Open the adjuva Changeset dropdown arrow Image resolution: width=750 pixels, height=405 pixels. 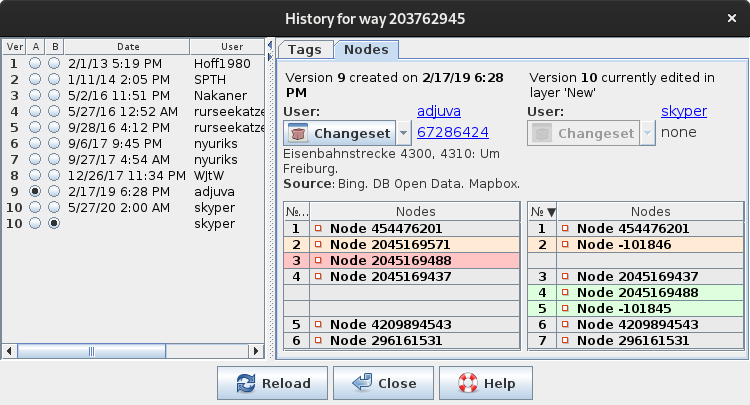tap(403, 133)
